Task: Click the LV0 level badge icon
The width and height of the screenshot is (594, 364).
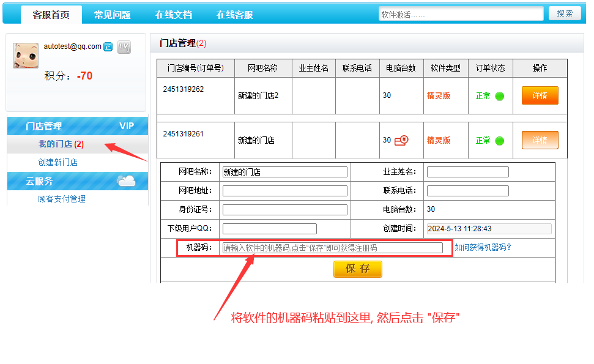Action: pos(124,46)
